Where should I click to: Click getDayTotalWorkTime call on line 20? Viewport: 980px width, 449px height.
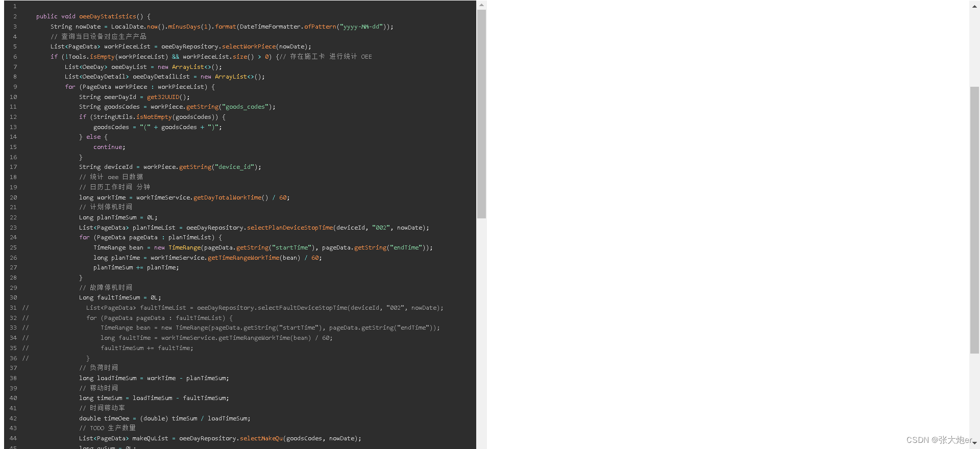point(227,197)
